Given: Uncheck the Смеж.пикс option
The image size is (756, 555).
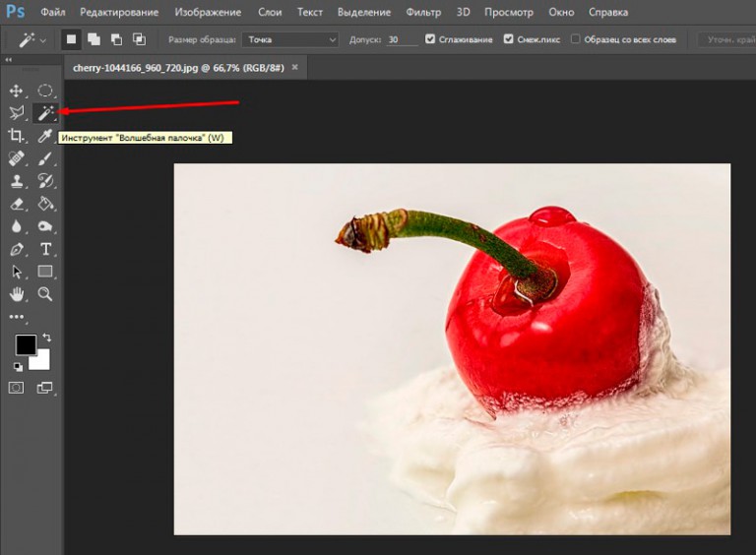Looking at the screenshot, I should (x=508, y=39).
